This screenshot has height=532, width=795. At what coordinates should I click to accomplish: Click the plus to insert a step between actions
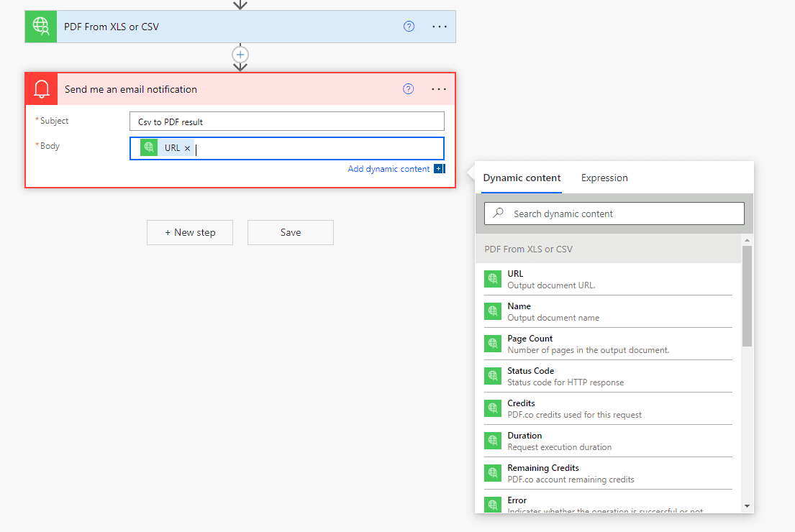tap(240, 55)
